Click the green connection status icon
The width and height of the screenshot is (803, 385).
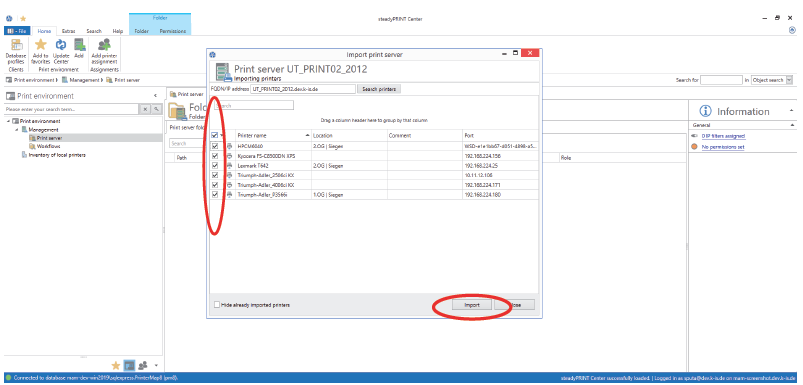8,378
